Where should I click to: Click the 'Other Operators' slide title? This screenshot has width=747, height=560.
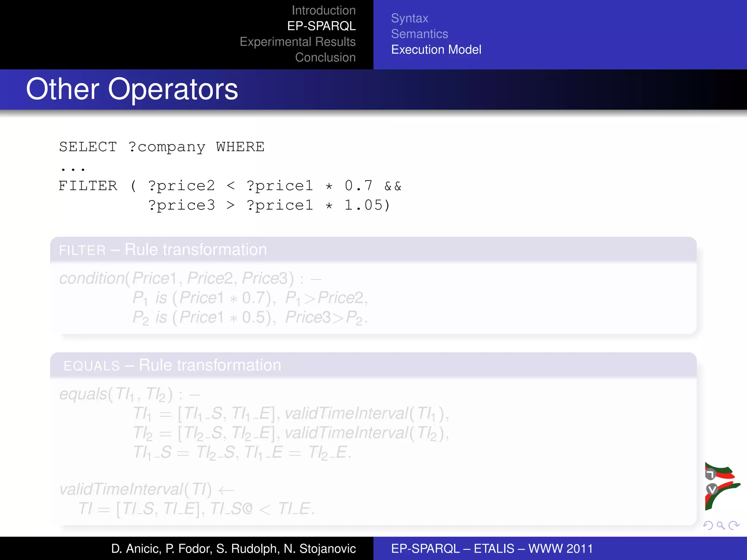(132, 89)
